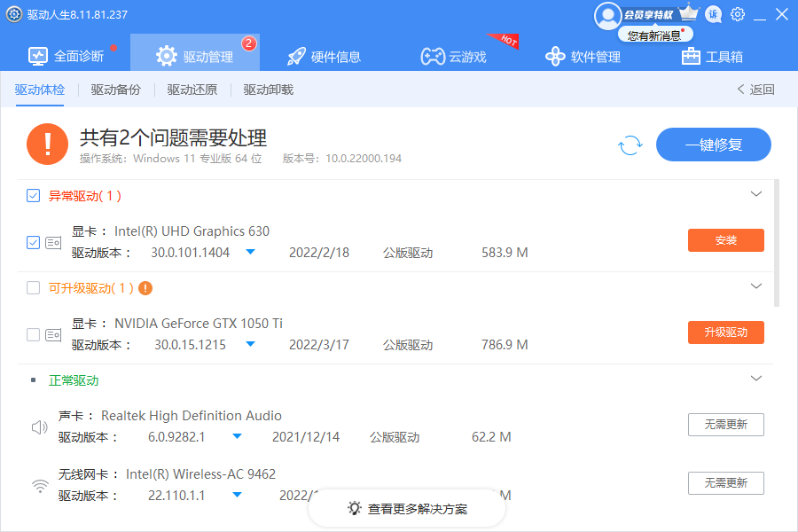The height and width of the screenshot is (532, 798).
Task: Open version dropdown for driver 30.0.101.1404
Action: click(249, 252)
